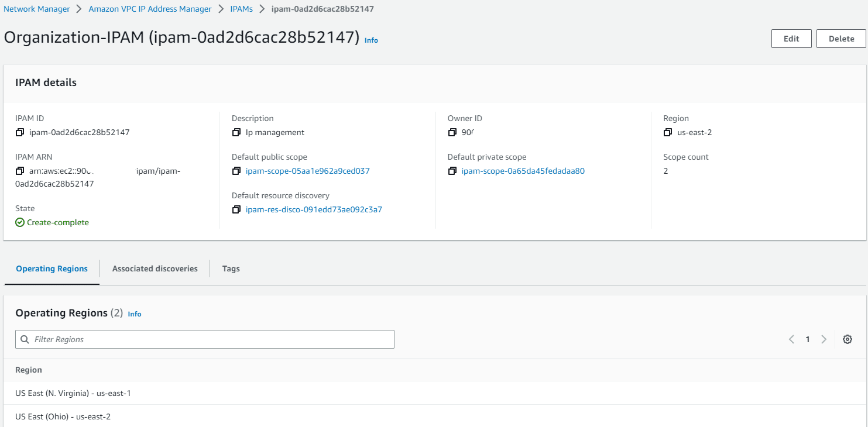Open ipam-scope-0a65da45fedadaa80 private scope link
Viewport: 868px width, 427px height.
tap(523, 171)
